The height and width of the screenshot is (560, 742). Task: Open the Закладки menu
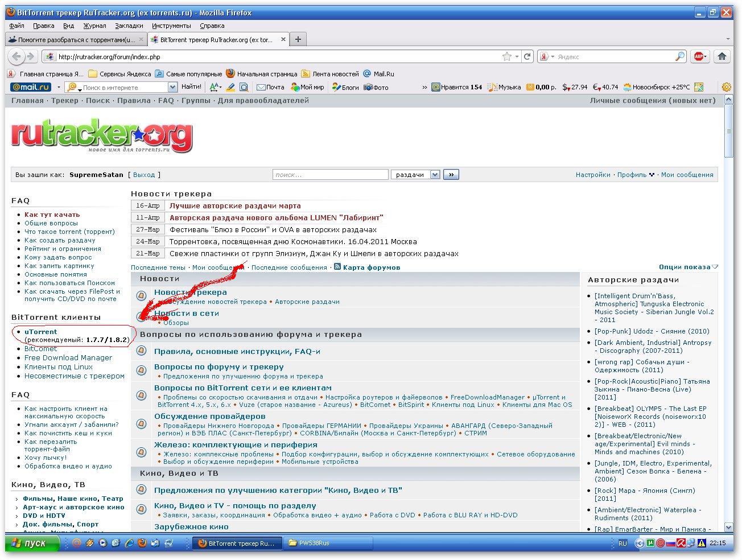(x=129, y=26)
